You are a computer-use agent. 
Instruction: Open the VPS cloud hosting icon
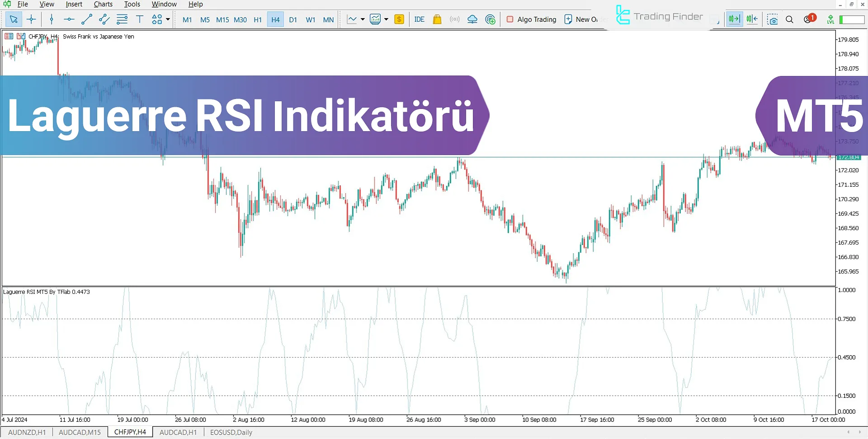[472, 19]
